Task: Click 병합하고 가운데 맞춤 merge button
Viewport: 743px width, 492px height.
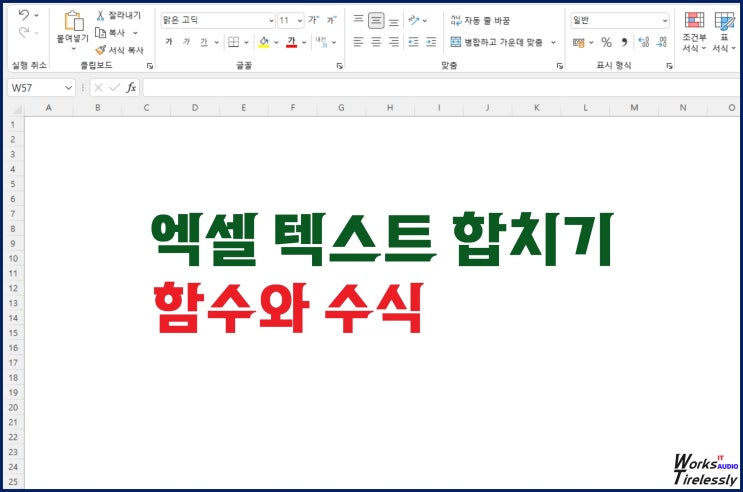Action: point(496,42)
